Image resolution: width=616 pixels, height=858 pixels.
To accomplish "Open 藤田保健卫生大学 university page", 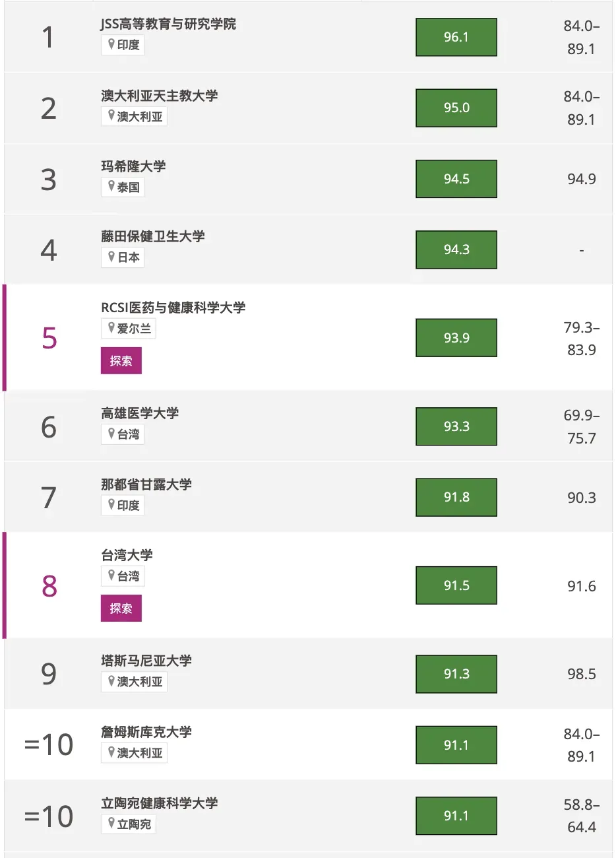I will click(152, 236).
